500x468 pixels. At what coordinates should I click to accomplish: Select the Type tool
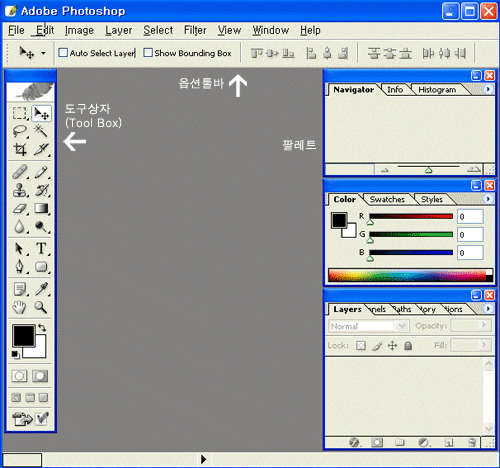pos(41,249)
